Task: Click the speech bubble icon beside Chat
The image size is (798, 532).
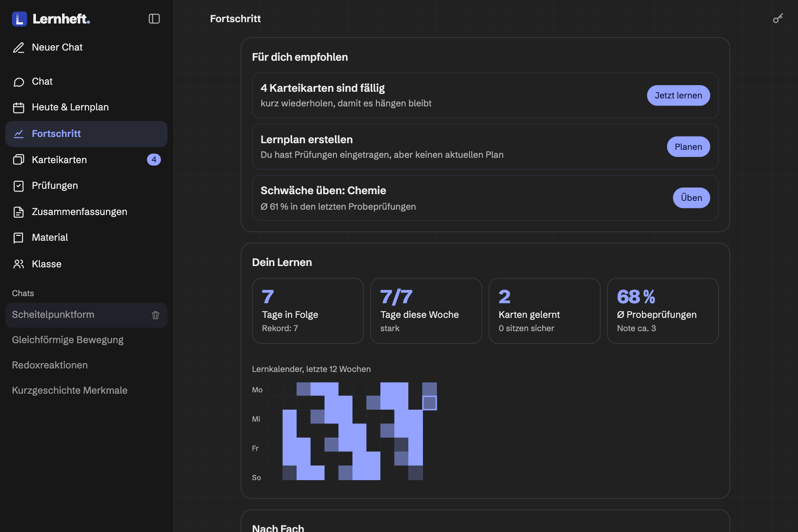Action: [19, 82]
